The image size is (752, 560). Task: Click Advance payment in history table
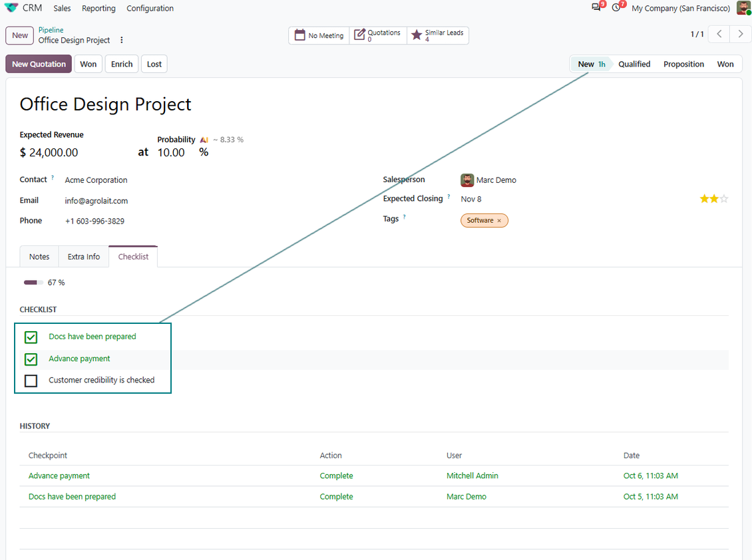coord(59,476)
